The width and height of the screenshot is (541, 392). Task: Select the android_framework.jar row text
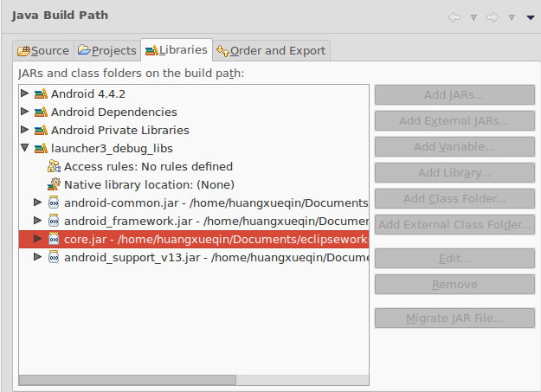(216, 222)
